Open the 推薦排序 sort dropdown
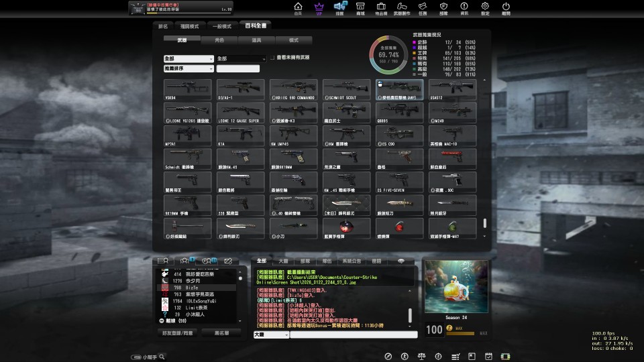Image resolution: width=644 pixels, height=362 pixels. (188, 68)
